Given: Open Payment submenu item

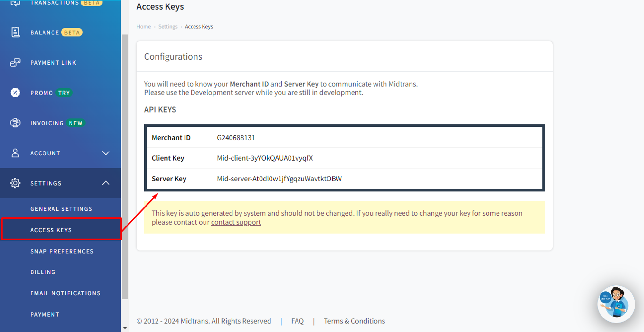Looking at the screenshot, I should [x=45, y=315].
